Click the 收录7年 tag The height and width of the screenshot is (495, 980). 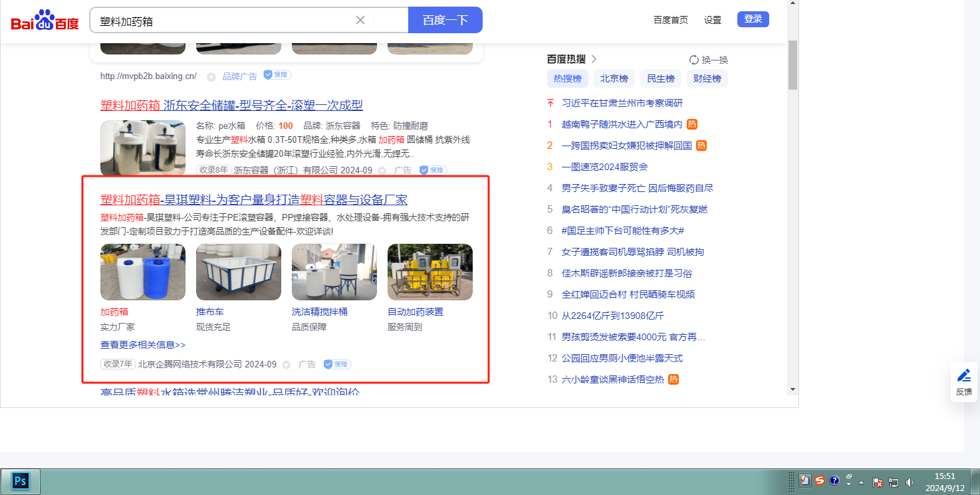[118, 364]
